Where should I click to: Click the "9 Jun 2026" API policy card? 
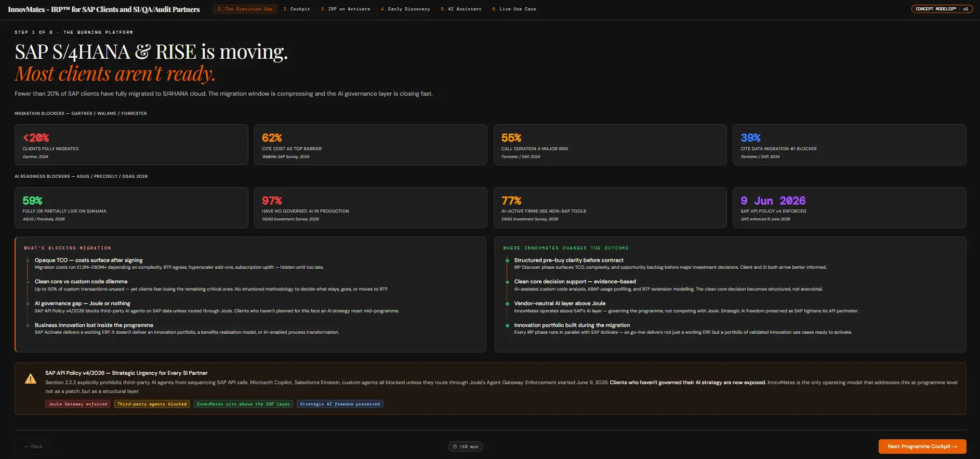850,207
